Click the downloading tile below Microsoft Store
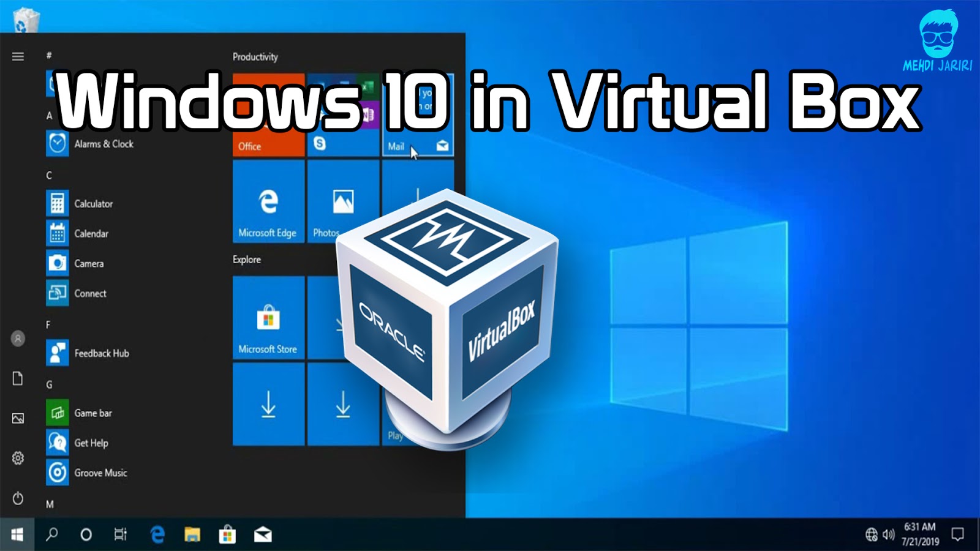This screenshot has width=980, height=551. pos(268,404)
